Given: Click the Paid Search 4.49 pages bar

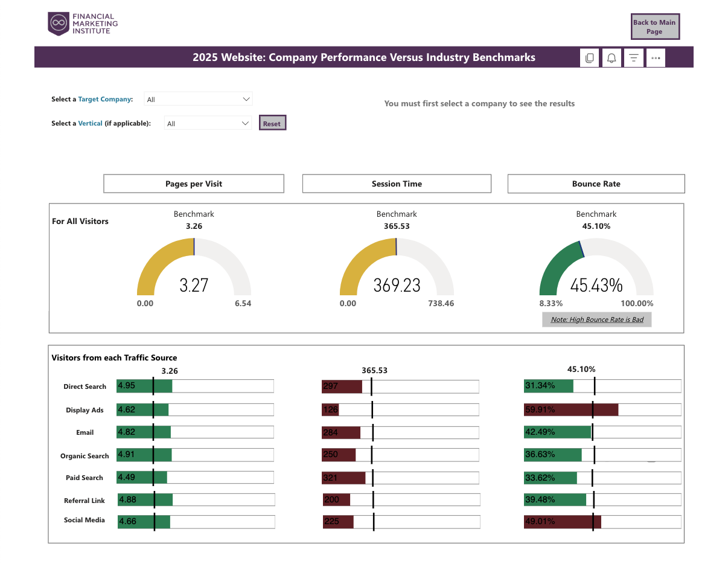Looking at the screenshot, I should pos(142,477).
